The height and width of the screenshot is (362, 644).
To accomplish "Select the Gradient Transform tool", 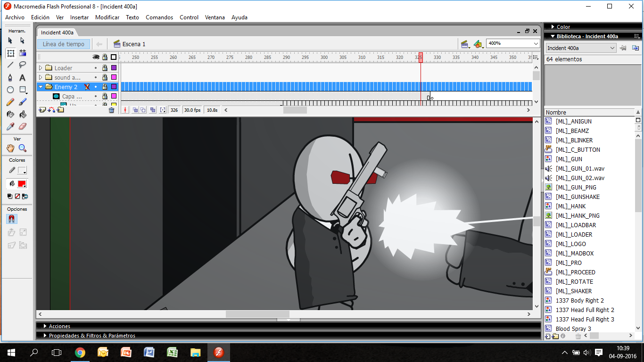I will tap(22, 53).
